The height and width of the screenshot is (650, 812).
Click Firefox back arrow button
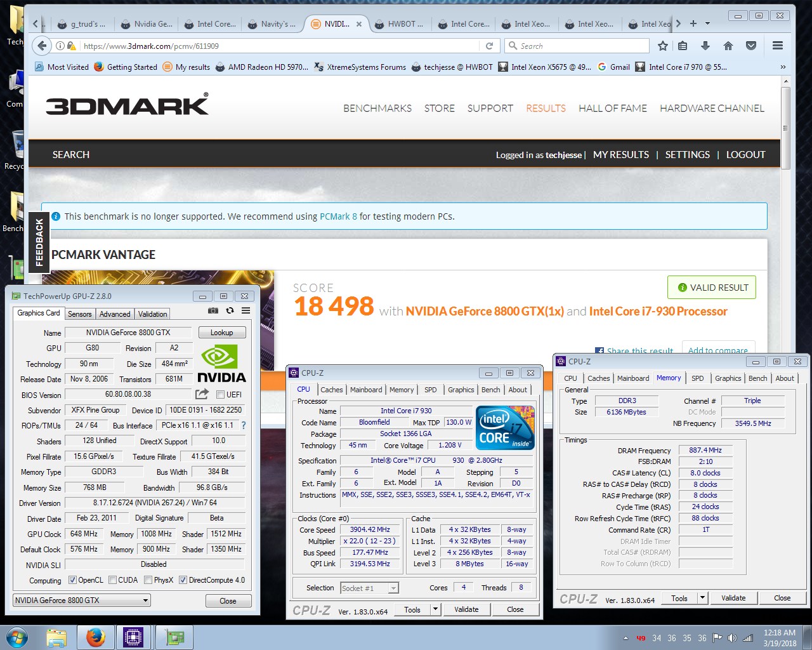pos(42,46)
